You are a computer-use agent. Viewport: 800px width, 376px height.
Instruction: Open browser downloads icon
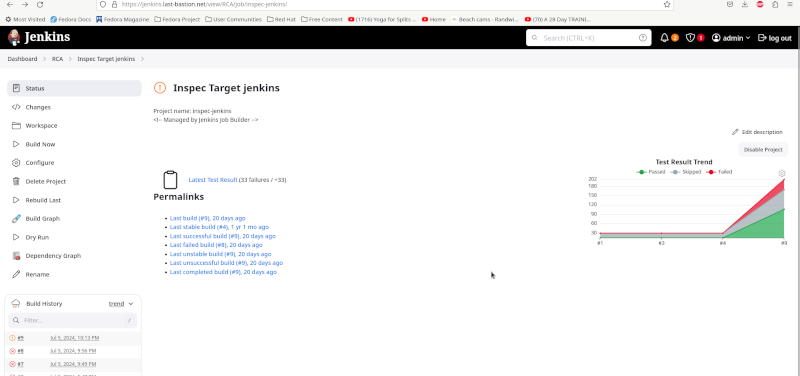(x=744, y=4)
